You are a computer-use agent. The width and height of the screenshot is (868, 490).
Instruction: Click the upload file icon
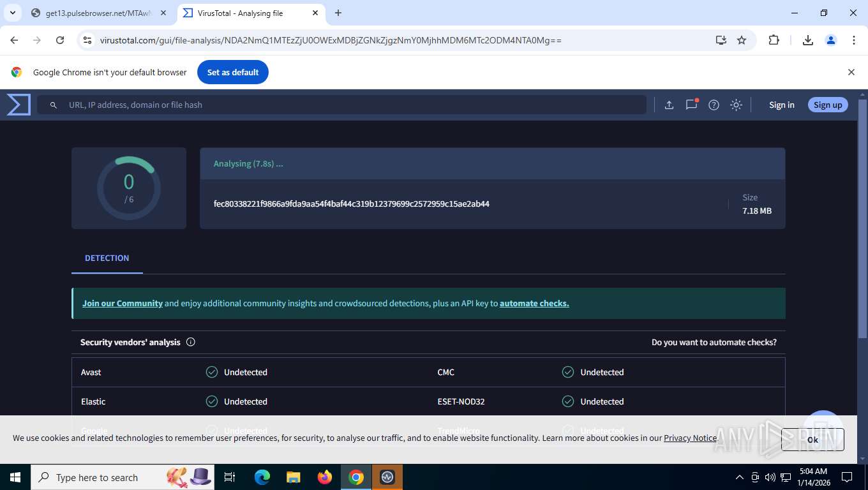pos(669,105)
